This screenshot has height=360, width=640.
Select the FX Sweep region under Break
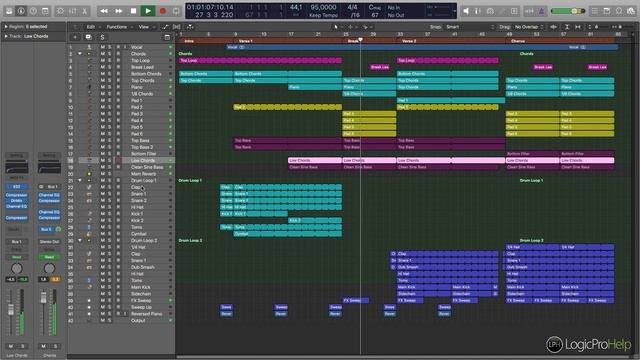tap(356, 300)
